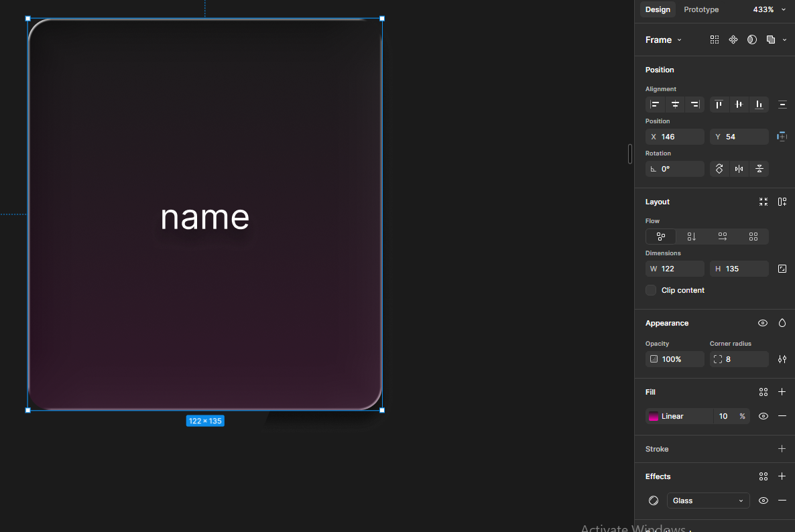Screen dimensions: 795x532
Task: Open individual corner radius settings icon
Action: tap(782, 359)
